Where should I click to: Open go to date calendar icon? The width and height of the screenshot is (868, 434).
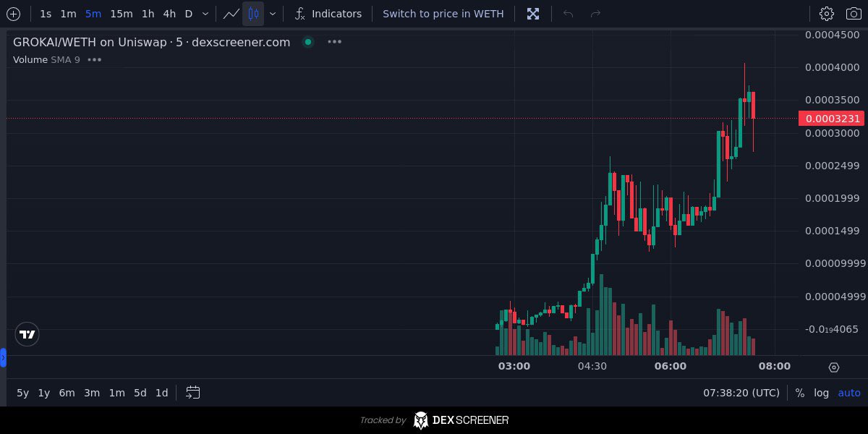click(192, 393)
